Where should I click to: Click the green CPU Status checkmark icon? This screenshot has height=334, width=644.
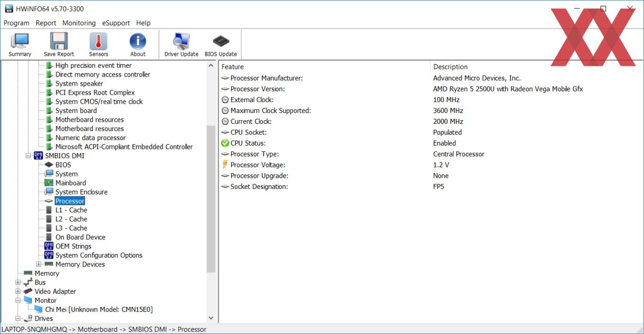(225, 143)
